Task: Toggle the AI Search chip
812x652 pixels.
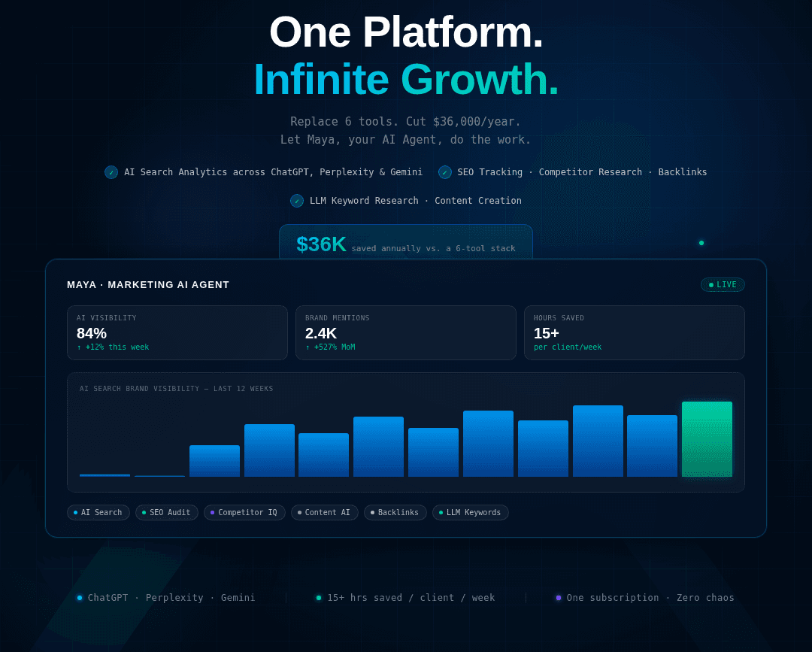Action: pos(98,512)
